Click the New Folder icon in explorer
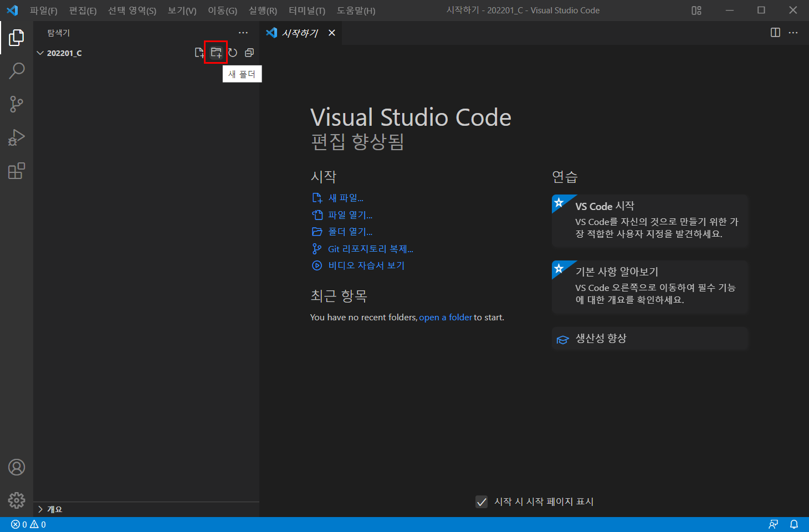 coord(216,53)
